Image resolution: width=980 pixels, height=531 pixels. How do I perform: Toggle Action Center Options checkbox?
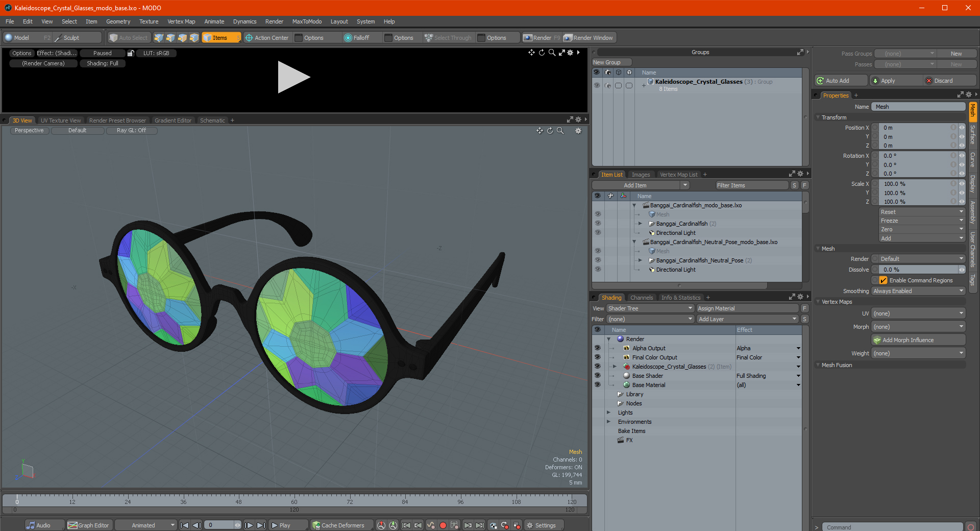click(x=299, y=38)
